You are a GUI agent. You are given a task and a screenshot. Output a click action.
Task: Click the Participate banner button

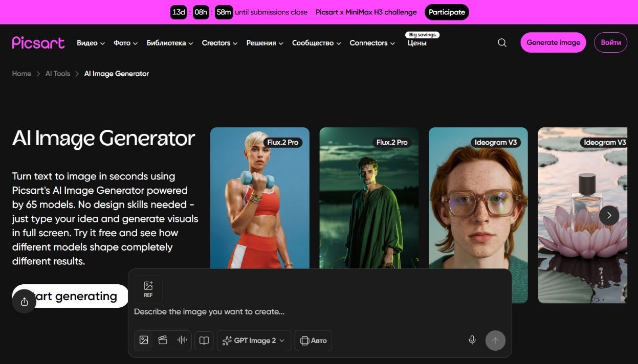pyautogui.click(x=447, y=12)
